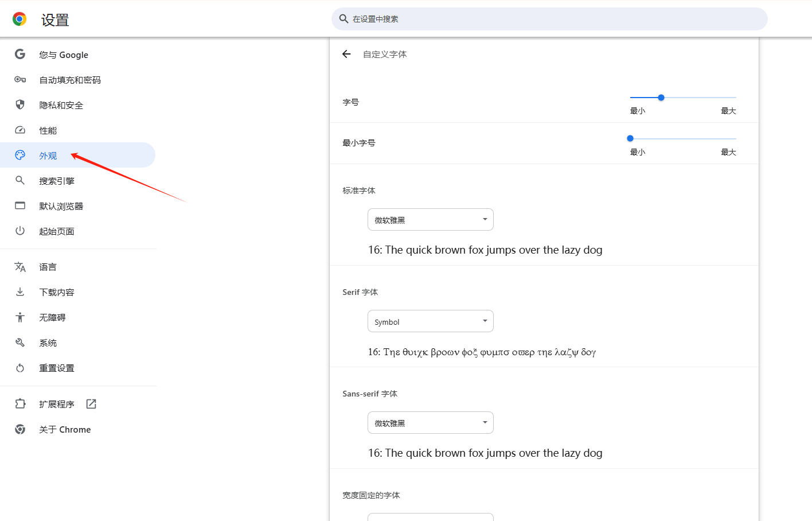
Task: Click the Sans-serif sample preview text
Action: [x=485, y=453]
